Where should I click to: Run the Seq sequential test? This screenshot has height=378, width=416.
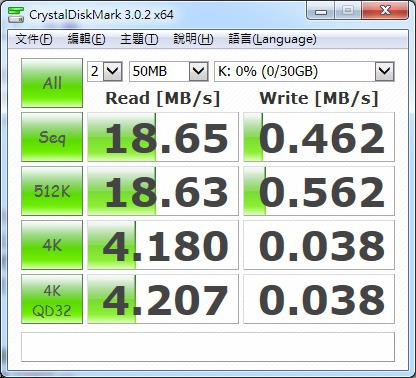[52, 137]
